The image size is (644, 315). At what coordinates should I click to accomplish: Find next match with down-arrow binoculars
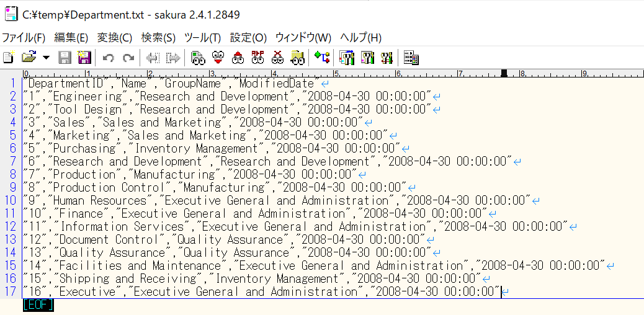218,58
